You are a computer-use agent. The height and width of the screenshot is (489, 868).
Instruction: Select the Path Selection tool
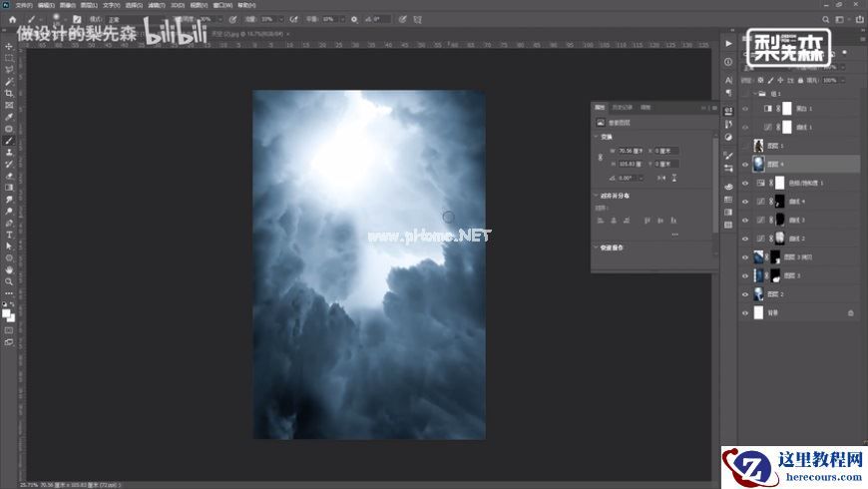click(9, 246)
